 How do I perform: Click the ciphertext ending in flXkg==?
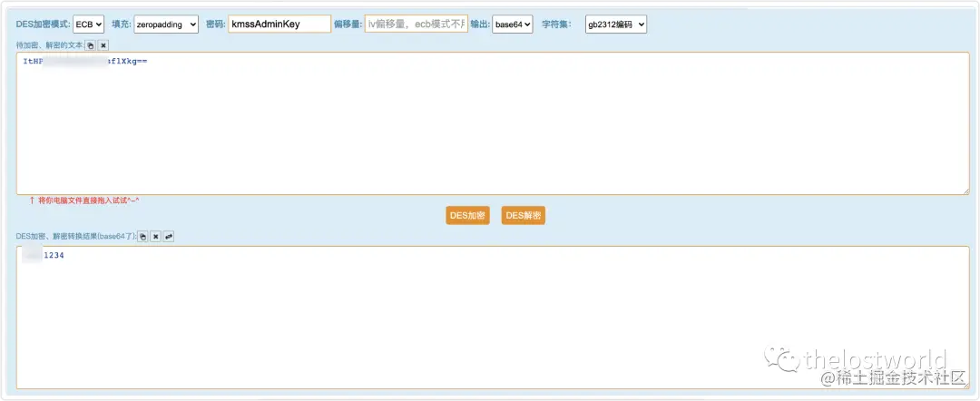85,61
